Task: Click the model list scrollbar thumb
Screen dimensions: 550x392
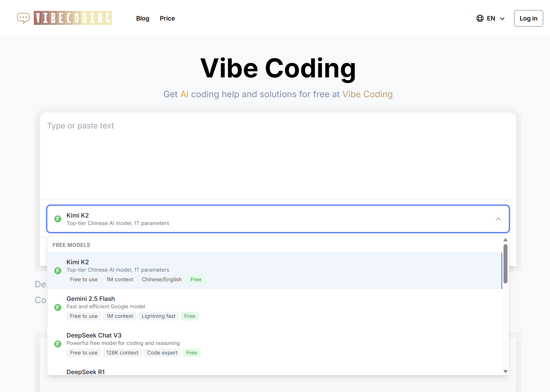Action: (x=505, y=264)
